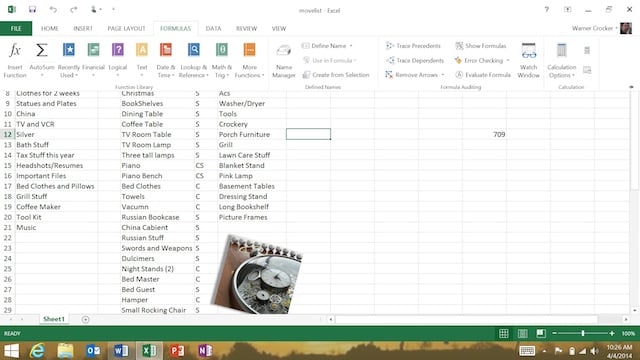Open the Use in Formula dropdown
The image size is (640, 360).
click(x=330, y=60)
